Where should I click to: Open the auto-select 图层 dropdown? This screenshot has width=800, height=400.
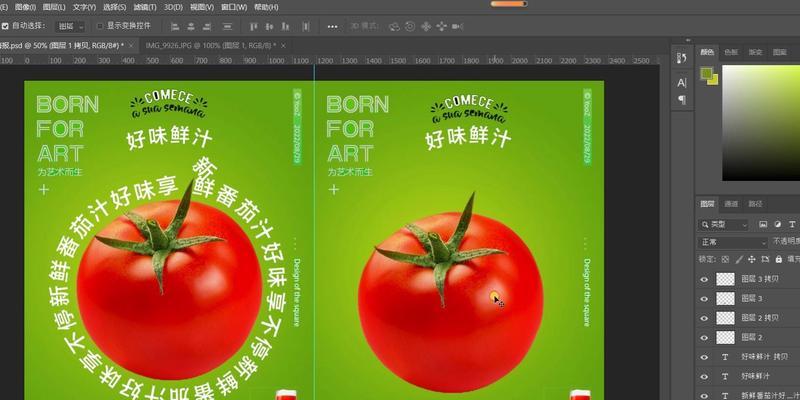pyautogui.click(x=70, y=27)
